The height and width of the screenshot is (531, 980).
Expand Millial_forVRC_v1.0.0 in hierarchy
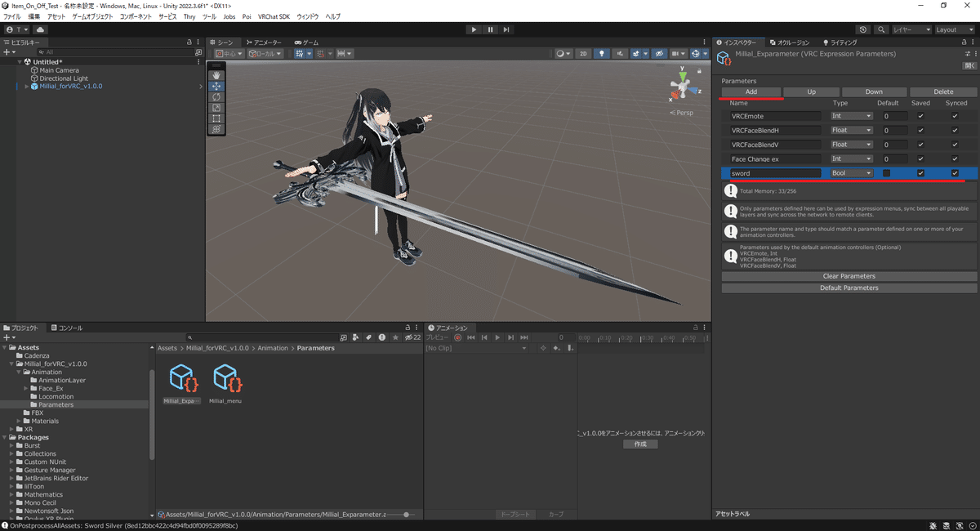point(26,87)
